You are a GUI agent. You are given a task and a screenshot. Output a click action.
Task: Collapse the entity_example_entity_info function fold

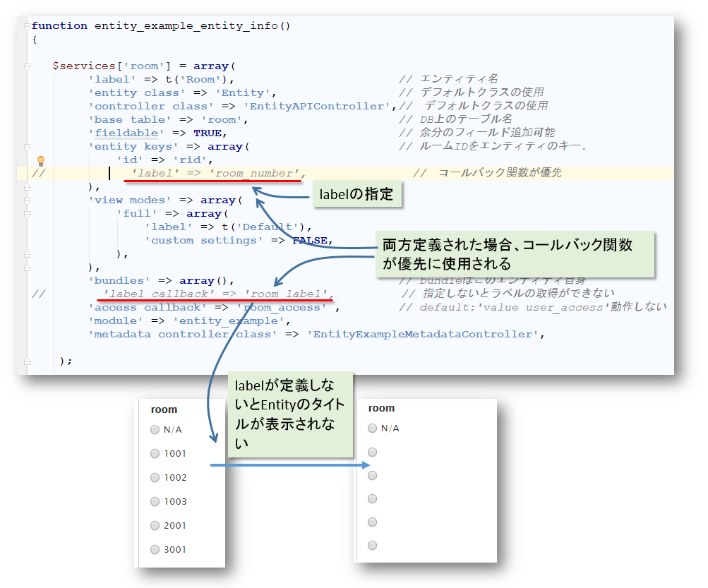click(x=25, y=25)
